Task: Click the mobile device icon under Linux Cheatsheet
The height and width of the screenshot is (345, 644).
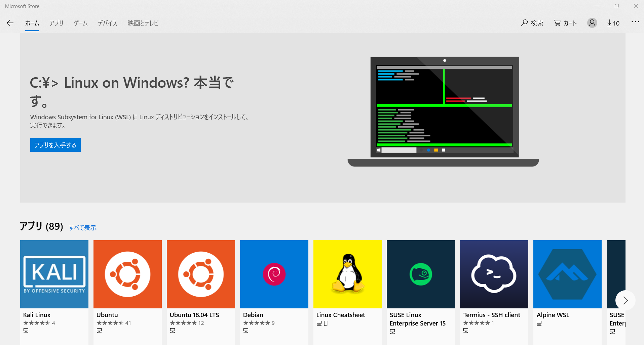Action: pyautogui.click(x=326, y=323)
